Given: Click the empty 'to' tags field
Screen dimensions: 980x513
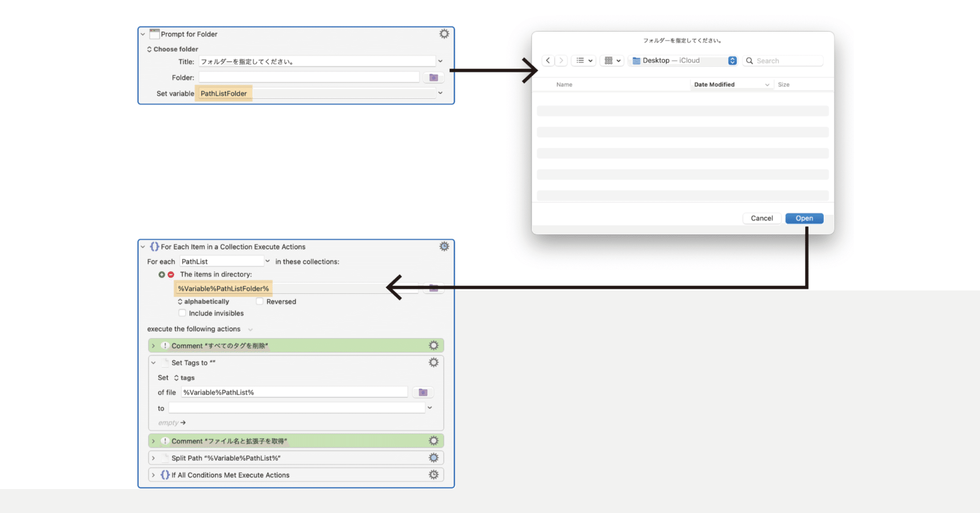Looking at the screenshot, I should [x=297, y=408].
